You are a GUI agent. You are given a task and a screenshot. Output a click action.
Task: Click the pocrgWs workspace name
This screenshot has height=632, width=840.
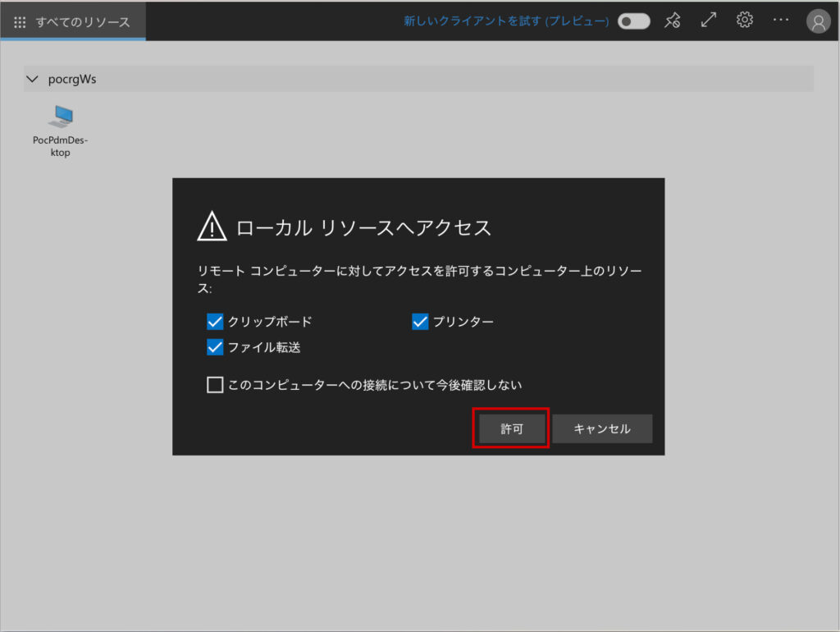[x=72, y=79]
